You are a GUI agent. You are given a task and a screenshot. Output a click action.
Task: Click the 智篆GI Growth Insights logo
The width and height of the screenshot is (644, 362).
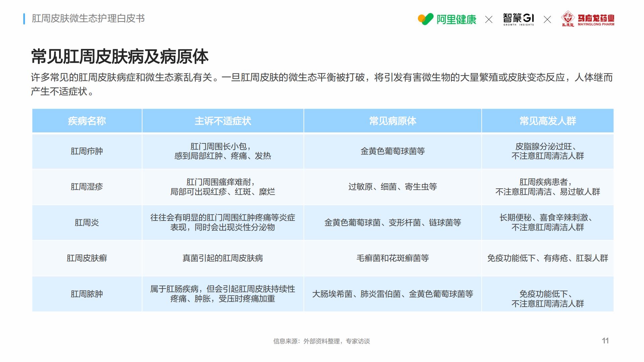click(x=519, y=19)
